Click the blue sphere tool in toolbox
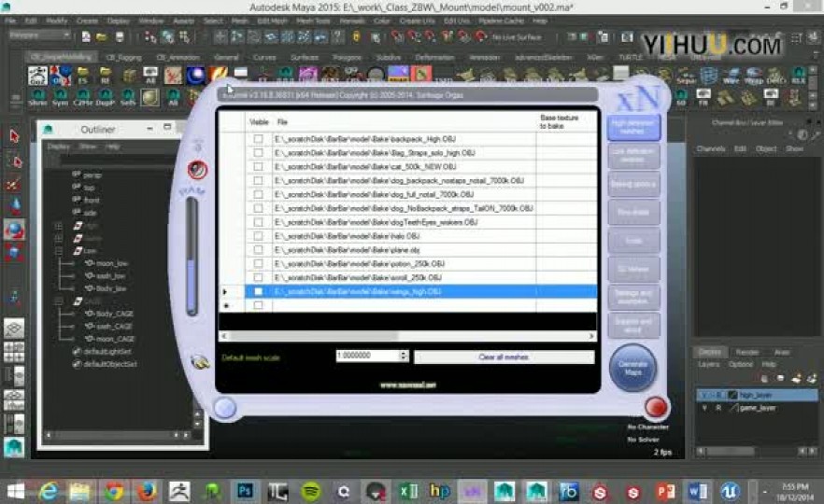This screenshot has height=504, width=824. click(x=14, y=230)
